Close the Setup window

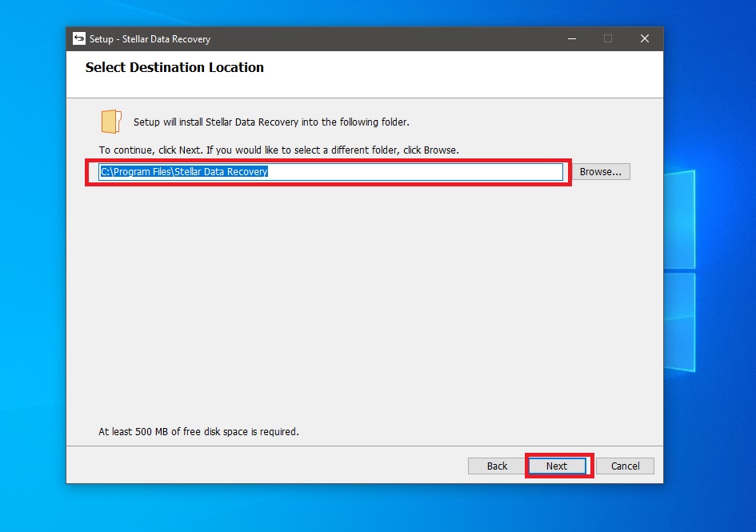click(645, 38)
